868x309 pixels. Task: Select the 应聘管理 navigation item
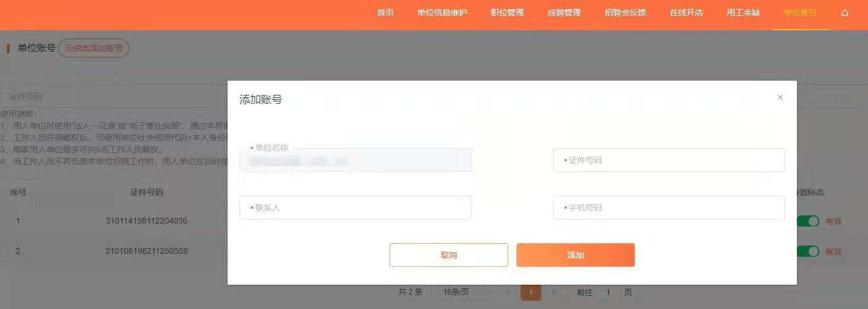(564, 12)
